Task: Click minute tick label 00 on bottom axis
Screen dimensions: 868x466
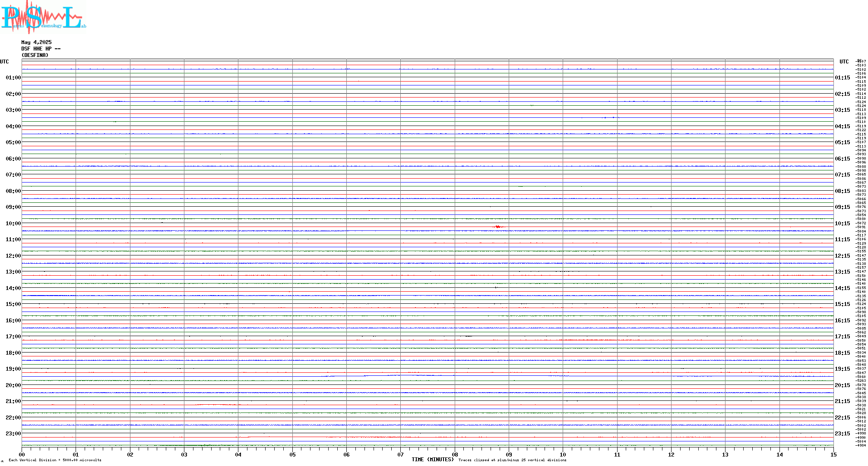Action: click(x=22, y=454)
